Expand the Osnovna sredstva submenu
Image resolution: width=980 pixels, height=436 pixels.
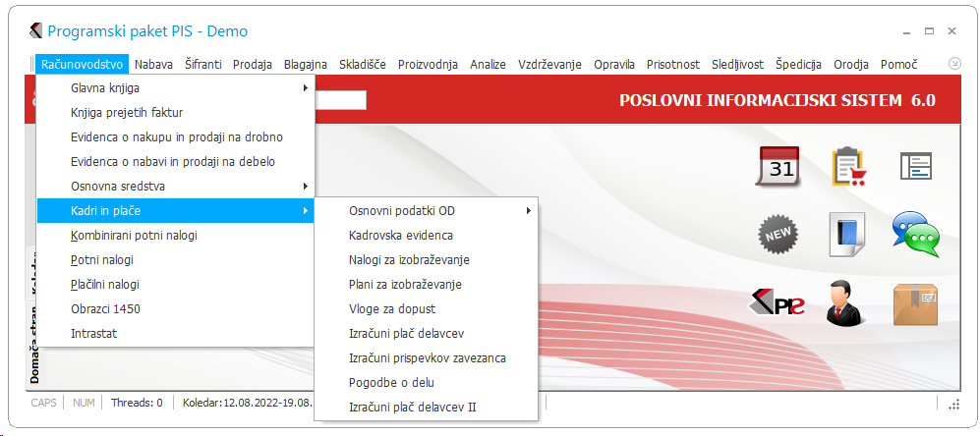tap(175, 187)
